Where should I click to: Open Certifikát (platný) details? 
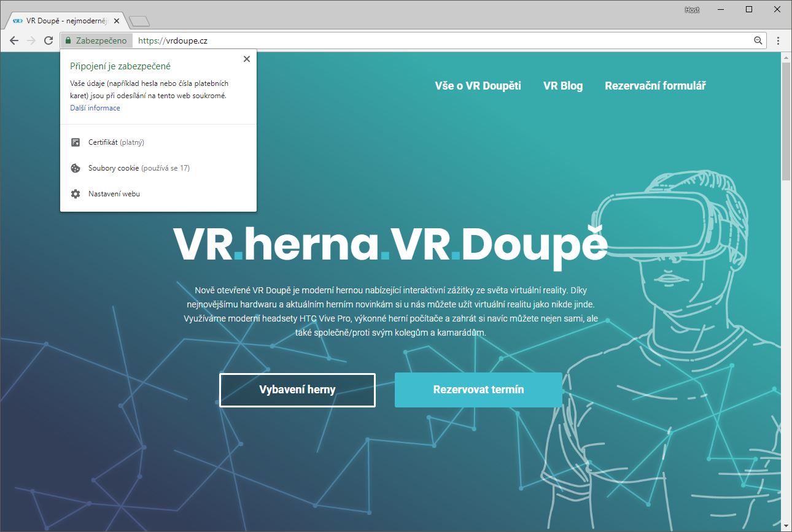116,142
